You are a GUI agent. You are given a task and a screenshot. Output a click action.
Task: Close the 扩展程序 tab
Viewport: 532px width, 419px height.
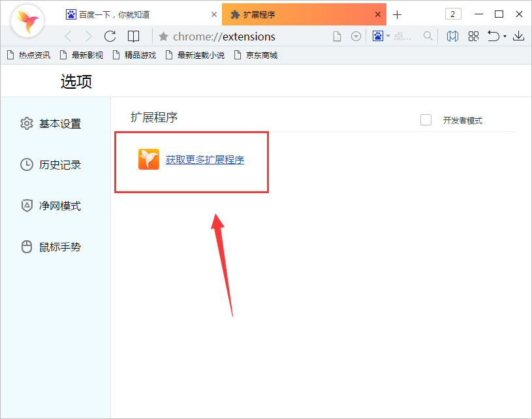[x=378, y=14]
